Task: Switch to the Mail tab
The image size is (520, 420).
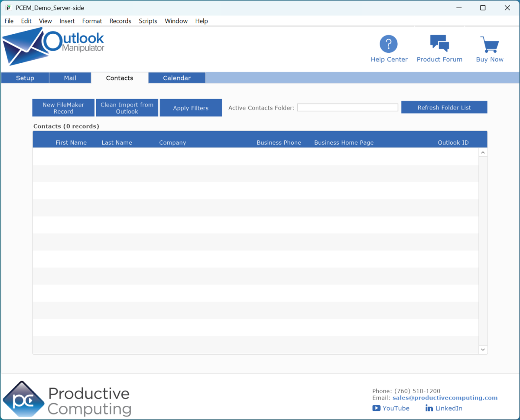Action: point(70,78)
